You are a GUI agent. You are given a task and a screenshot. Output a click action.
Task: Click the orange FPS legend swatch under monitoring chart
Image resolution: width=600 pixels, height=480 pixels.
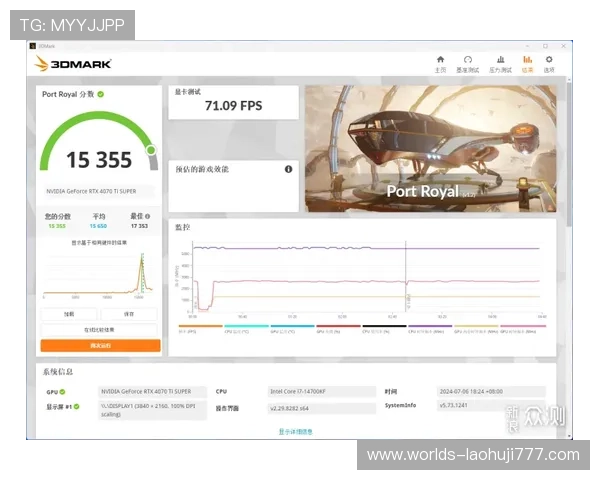[x=200, y=326]
